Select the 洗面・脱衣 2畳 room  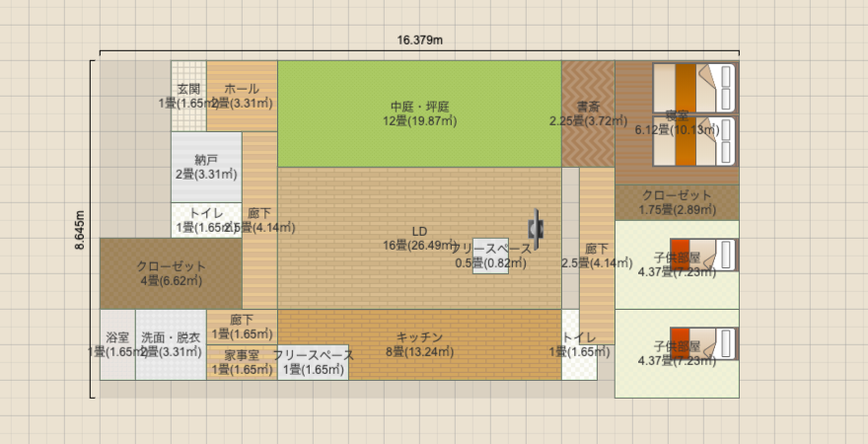[x=171, y=344]
